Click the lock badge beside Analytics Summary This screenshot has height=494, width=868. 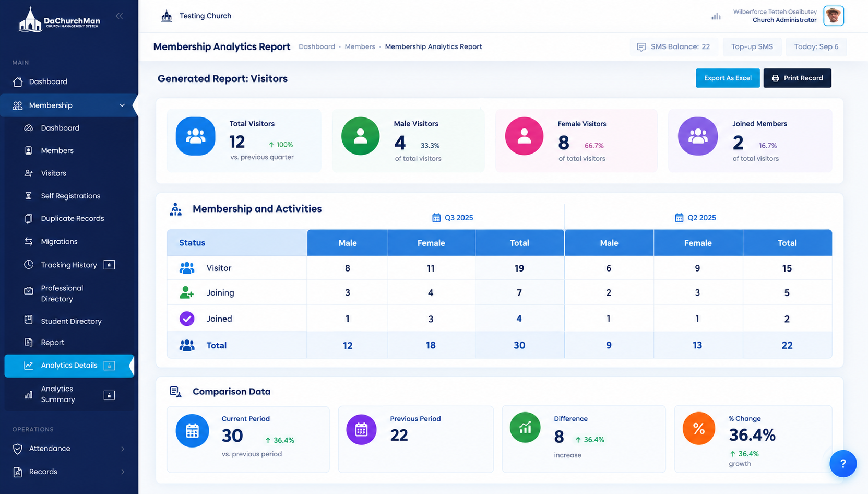109,395
